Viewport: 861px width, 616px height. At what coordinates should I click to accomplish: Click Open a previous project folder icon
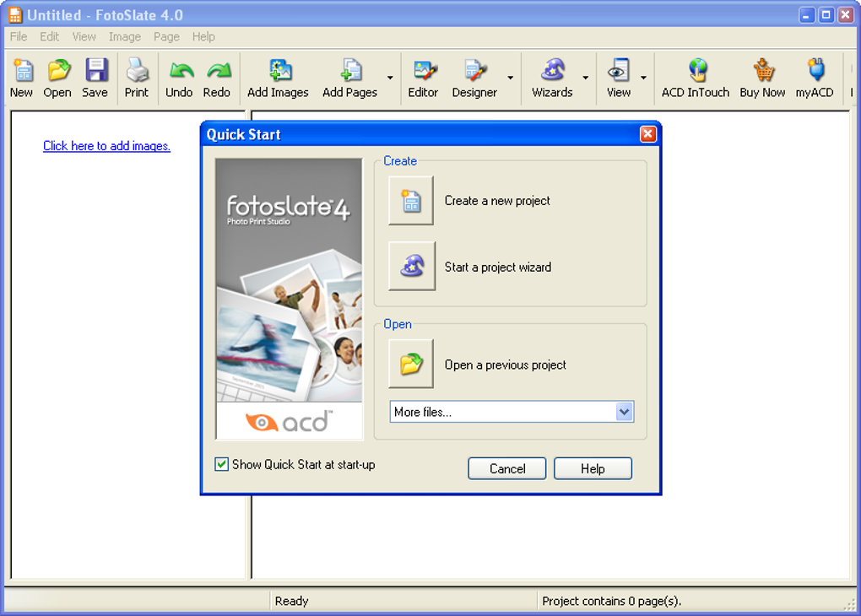click(x=411, y=364)
